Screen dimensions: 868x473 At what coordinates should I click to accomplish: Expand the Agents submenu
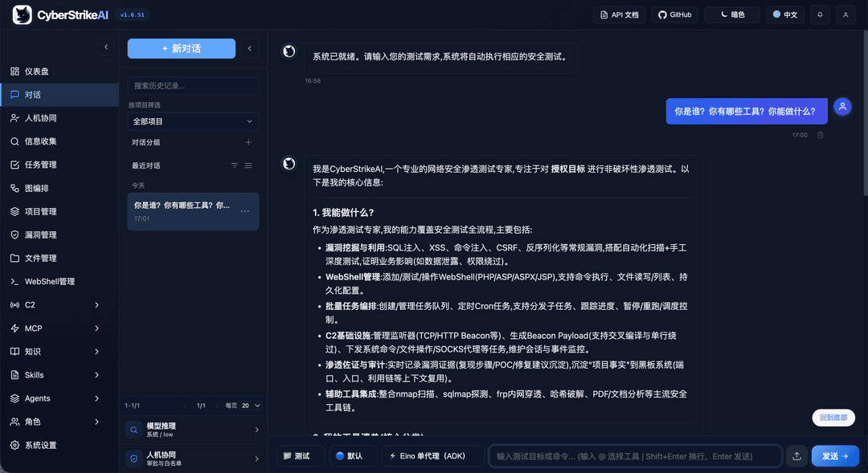pyautogui.click(x=97, y=398)
